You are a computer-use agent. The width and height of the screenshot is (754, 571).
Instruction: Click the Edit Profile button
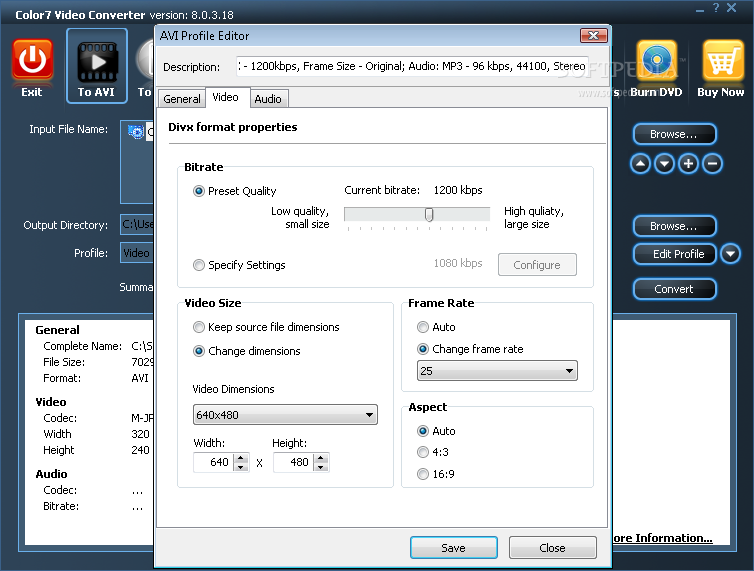pos(674,254)
